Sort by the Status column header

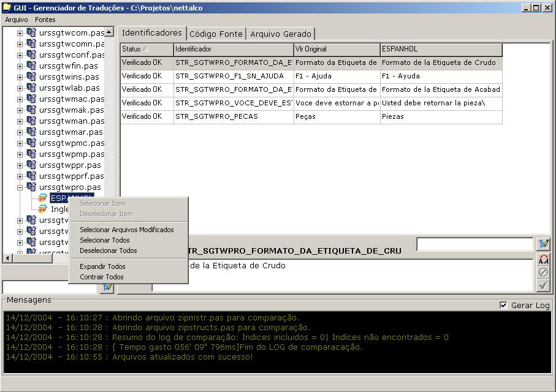(x=147, y=49)
